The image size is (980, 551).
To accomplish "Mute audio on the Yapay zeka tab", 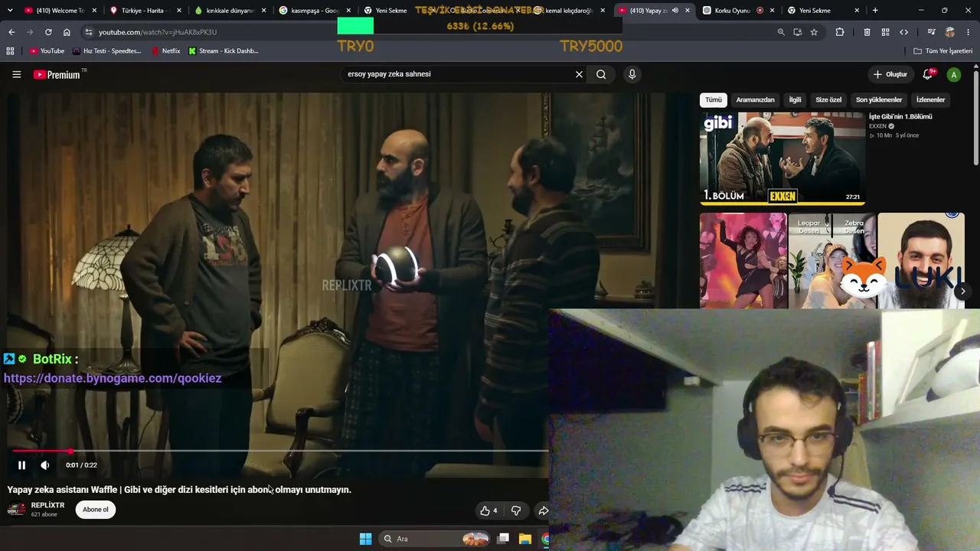I will coord(675,11).
